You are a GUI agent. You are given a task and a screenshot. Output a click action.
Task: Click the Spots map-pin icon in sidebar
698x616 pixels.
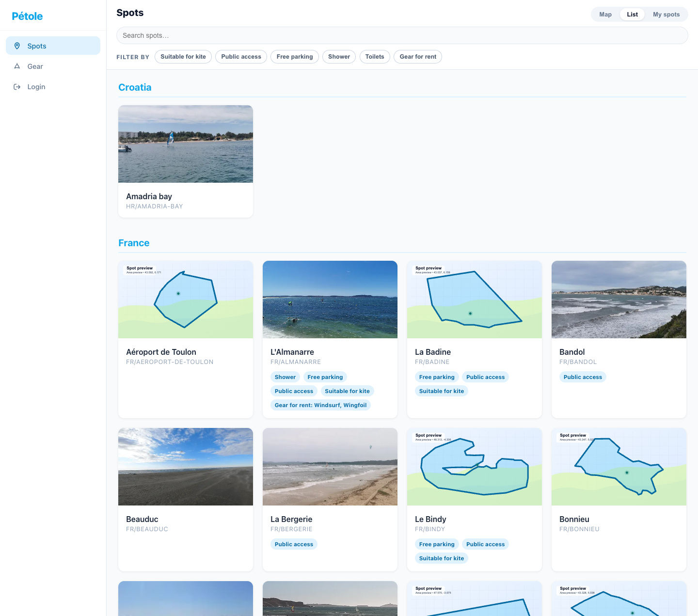[17, 46]
